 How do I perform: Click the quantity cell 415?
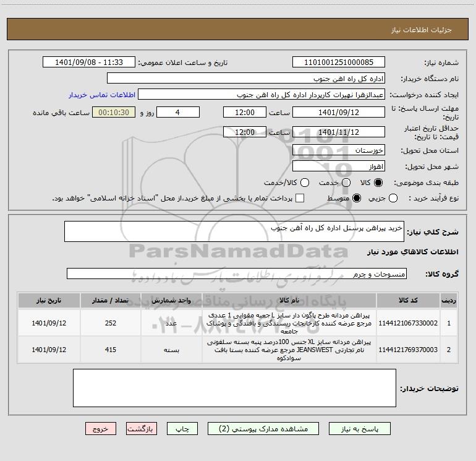[111, 350]
